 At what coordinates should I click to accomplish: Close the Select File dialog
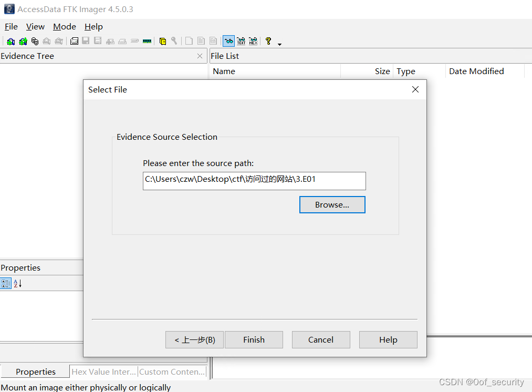click(x=415, y=89)
